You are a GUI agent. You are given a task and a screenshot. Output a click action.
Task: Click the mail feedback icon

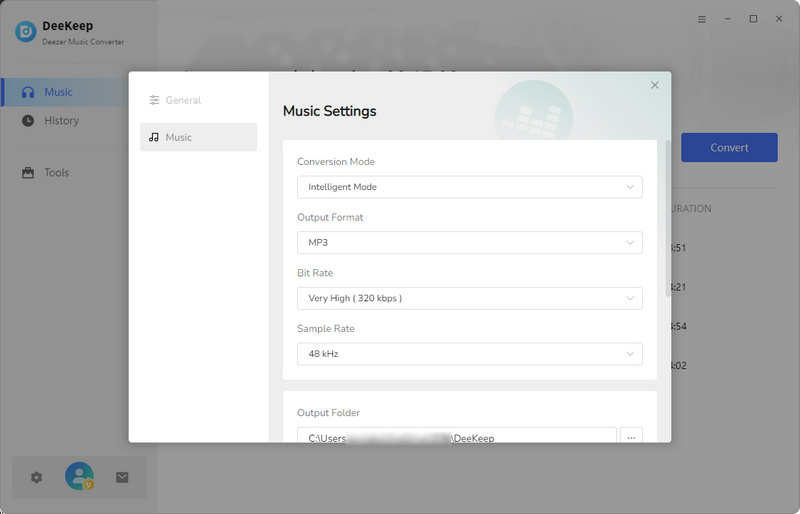122,477
